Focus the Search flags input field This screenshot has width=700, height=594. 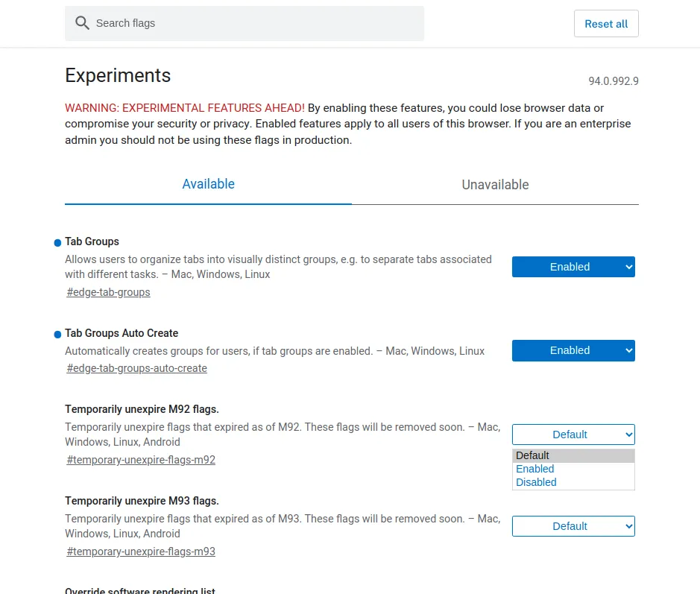[253, 23]
